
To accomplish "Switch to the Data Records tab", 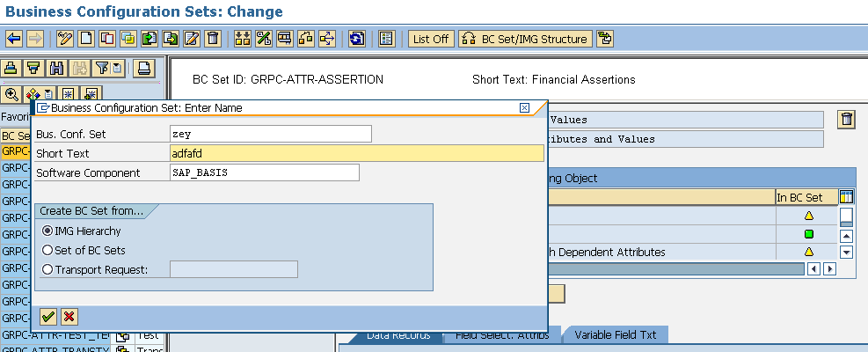I will tap(398, 334).
